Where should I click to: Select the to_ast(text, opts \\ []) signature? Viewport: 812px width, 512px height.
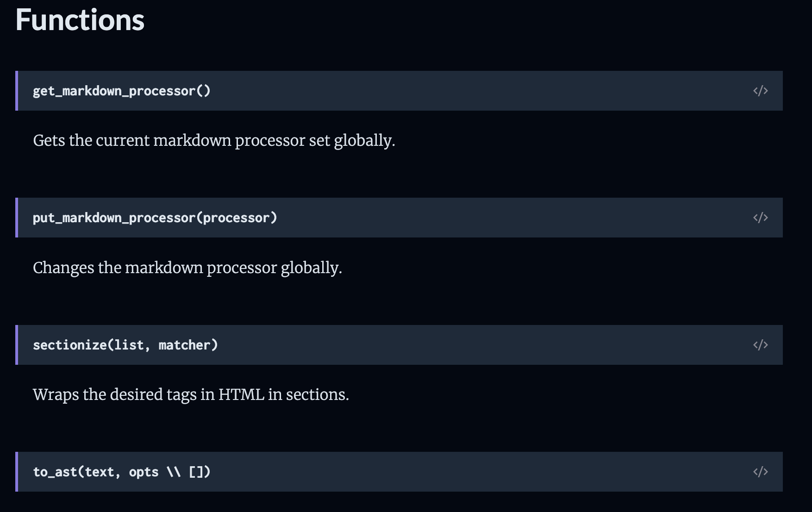pyautogui.click(x=121, y=472)
